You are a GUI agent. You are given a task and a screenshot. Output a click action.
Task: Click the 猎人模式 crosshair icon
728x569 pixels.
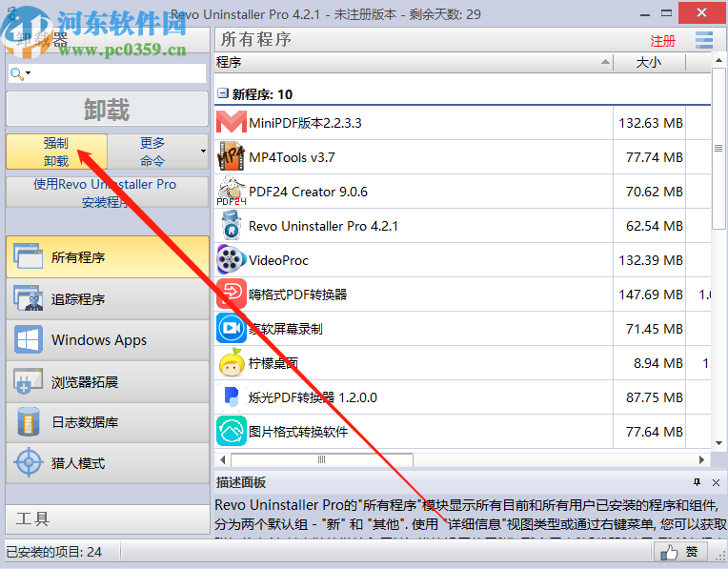[28, 462]
